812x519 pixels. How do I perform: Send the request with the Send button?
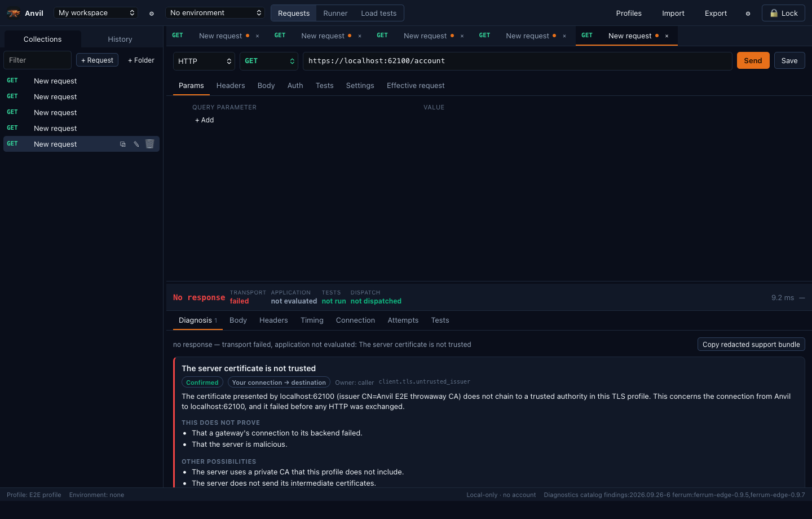753,61
